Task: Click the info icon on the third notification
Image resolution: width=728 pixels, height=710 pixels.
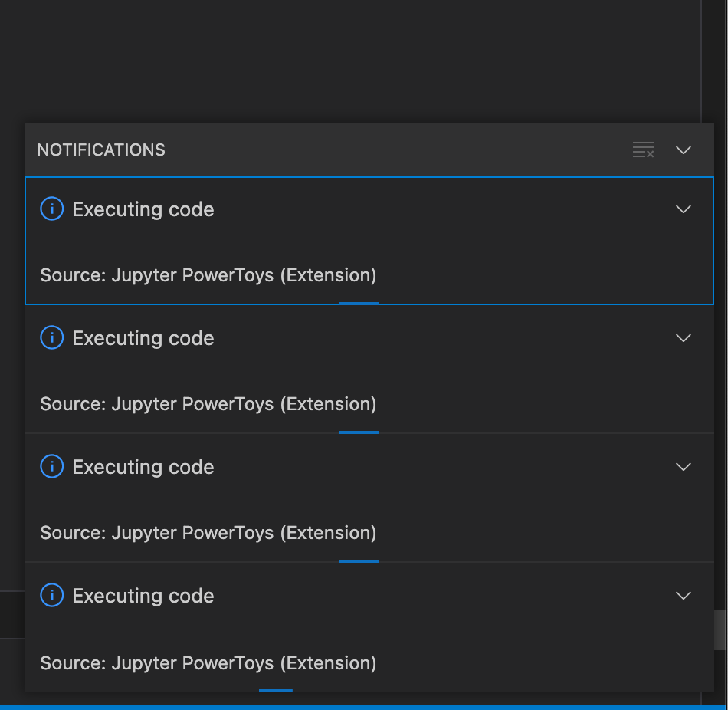Action: coord(51,466)
